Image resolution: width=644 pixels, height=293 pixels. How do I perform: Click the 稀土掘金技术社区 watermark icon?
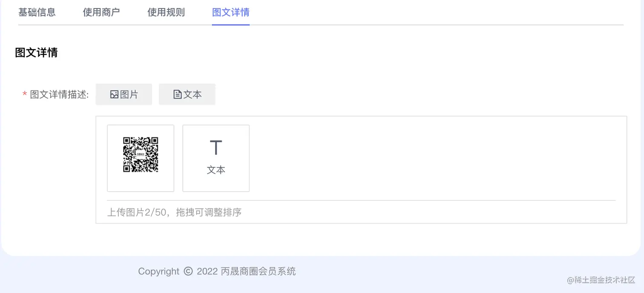tap(570, 281)
